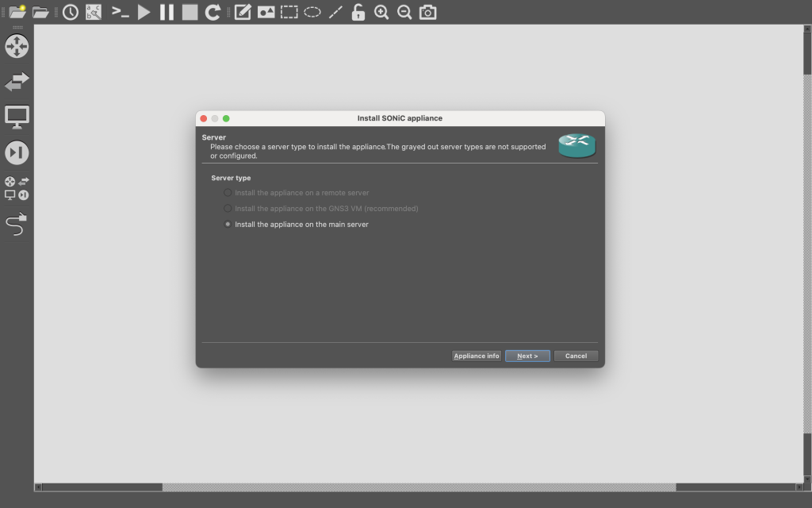Screen dimensions: 812x508
Task: Reload all nodes using the circular arrow icon
Action: coord(213,12)
